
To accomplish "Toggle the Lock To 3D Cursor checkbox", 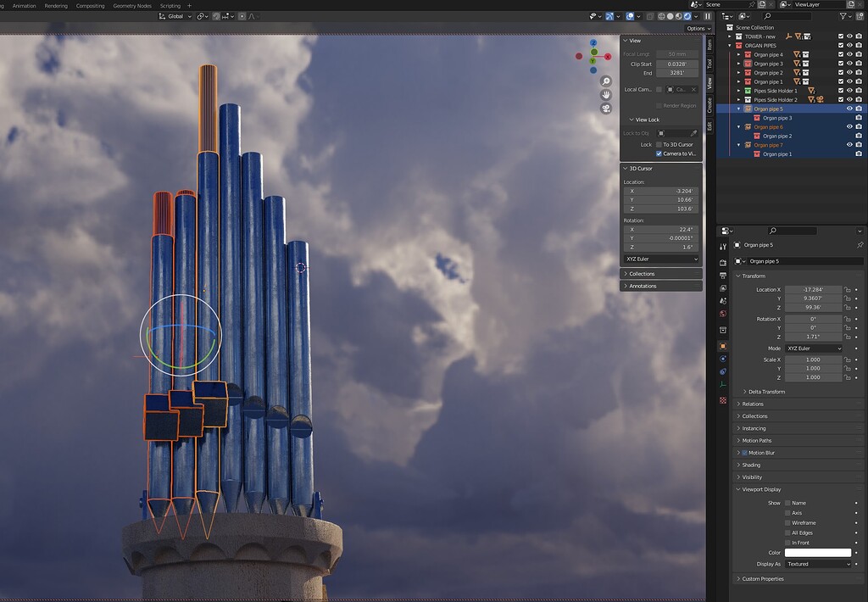I will tap(659, 144).
